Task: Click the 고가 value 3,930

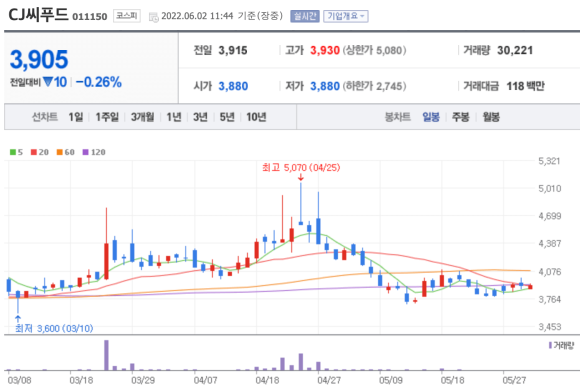Action: point(325,50)
